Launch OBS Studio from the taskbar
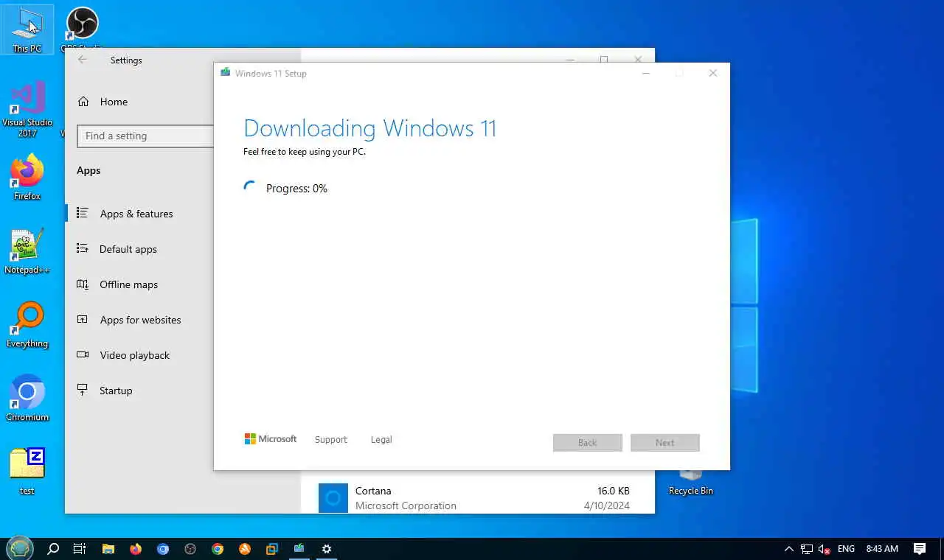Screen dimensions: 944x560 [x=190, y=549]
